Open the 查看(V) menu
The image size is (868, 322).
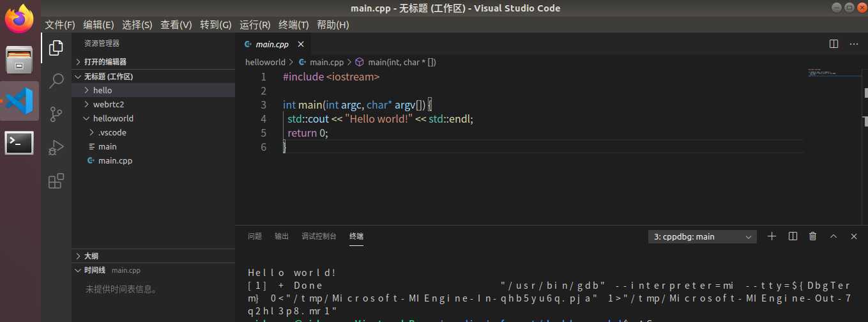(176, 24)
